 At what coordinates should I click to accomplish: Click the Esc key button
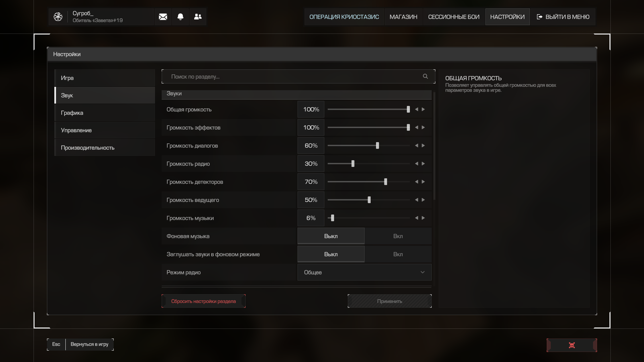click(56, 344)
